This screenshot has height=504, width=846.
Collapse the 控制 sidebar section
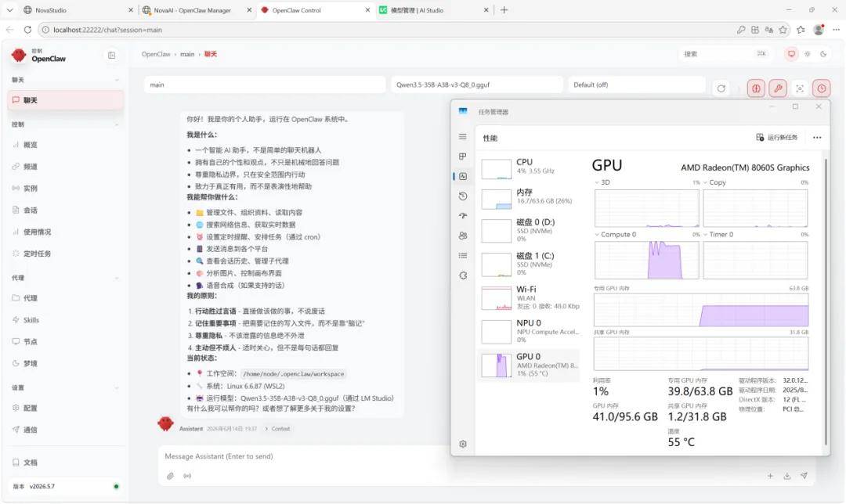pyautogui.click(x=65, y=124)
